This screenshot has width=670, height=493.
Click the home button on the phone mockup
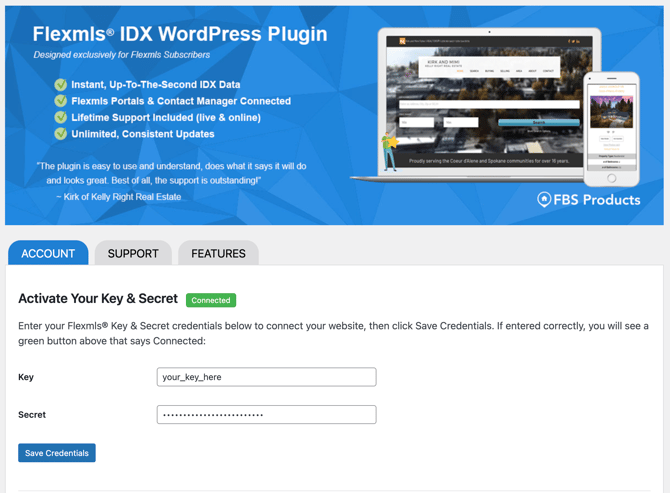[x=611, y=179]
